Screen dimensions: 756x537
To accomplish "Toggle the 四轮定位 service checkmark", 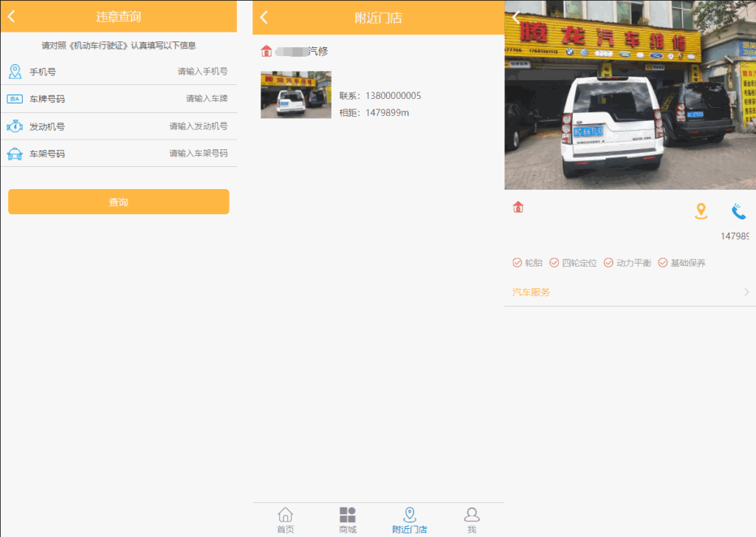I will [x=556, y=262].
